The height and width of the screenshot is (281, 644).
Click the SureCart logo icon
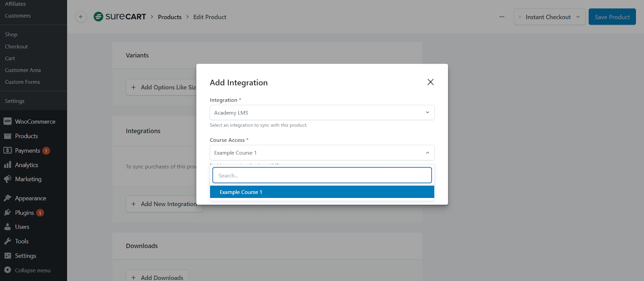click(x=98, y=17)
